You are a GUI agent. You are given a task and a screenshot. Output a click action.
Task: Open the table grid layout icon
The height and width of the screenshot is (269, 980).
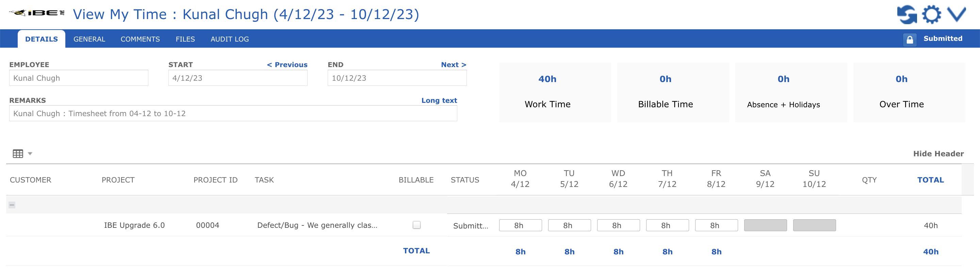[x=18, y=154]
